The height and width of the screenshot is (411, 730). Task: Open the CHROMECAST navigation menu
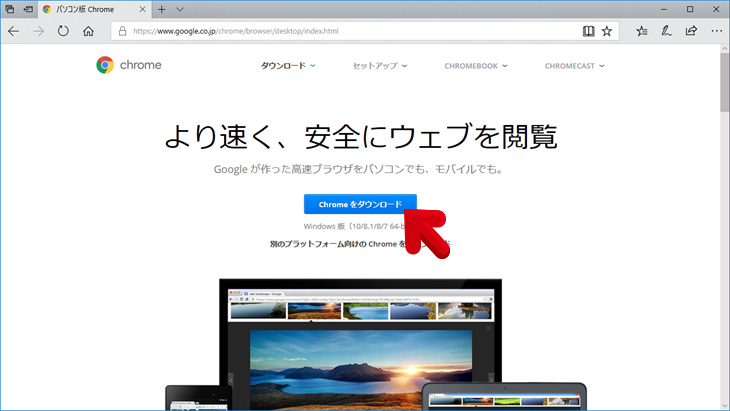[582, 66]
